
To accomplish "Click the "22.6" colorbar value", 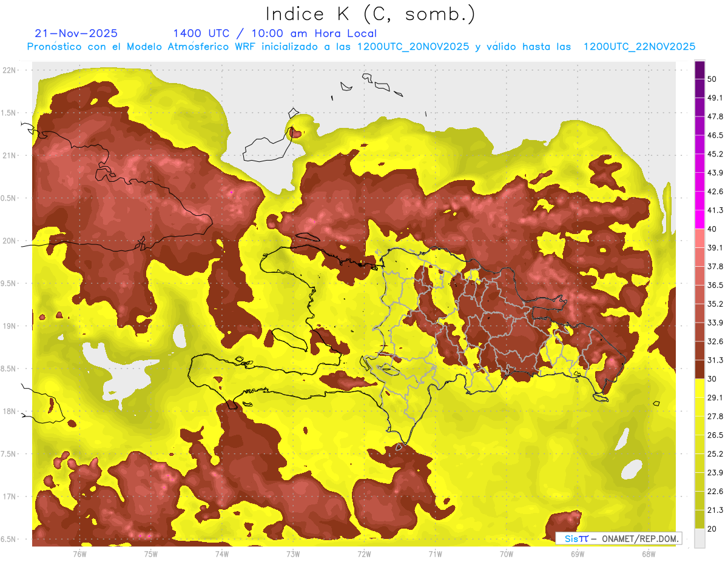I will point(715,492).
